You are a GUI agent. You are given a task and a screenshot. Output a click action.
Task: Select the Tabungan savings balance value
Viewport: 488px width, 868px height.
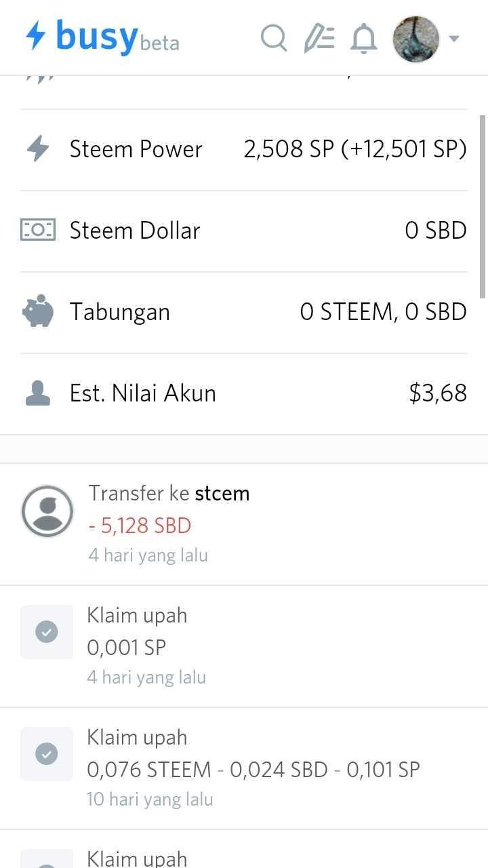384,312
